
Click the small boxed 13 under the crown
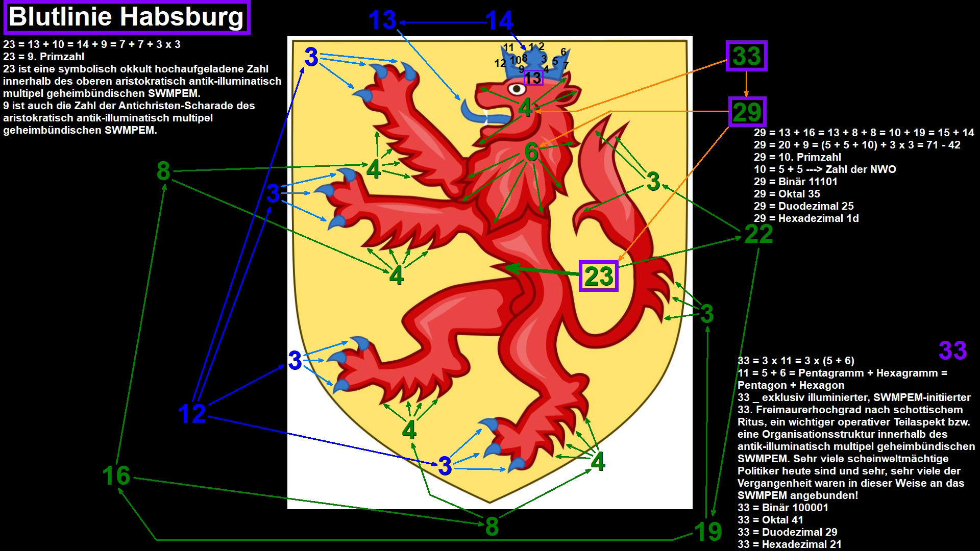click(x=533, y=78)
